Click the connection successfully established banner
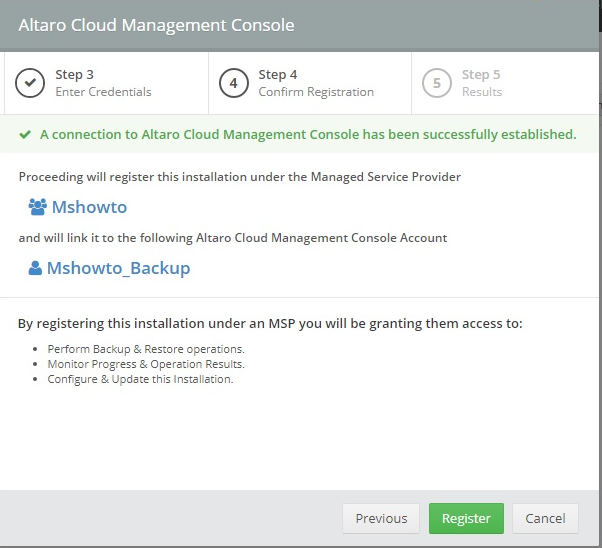This screenshot has height=548, width=602. point(299,134)
